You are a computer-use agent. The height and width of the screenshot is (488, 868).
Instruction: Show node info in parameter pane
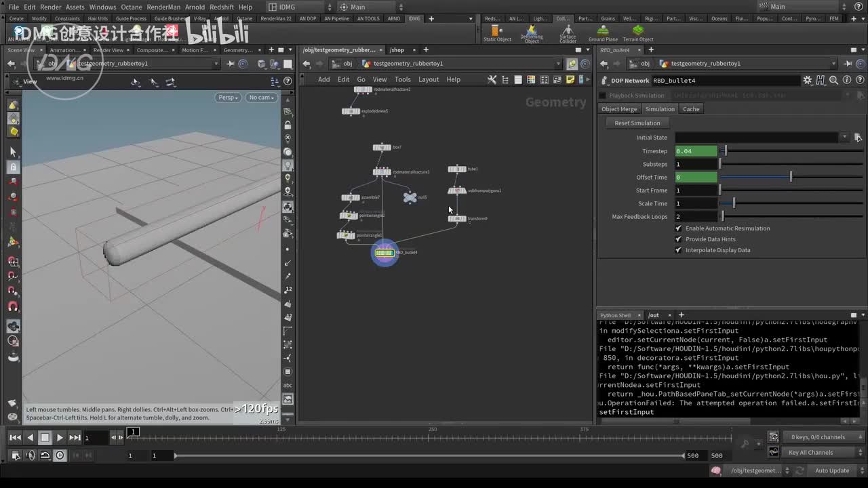point(846,80)
